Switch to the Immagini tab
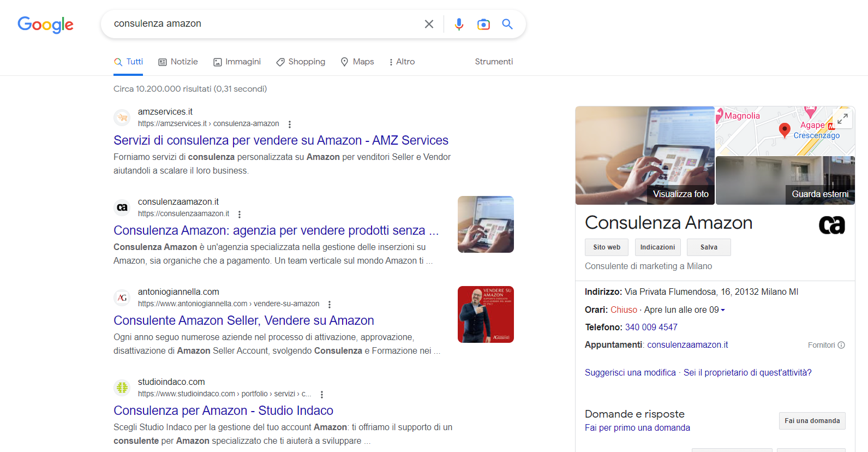 pyautogui.click(x=237, y=62)
